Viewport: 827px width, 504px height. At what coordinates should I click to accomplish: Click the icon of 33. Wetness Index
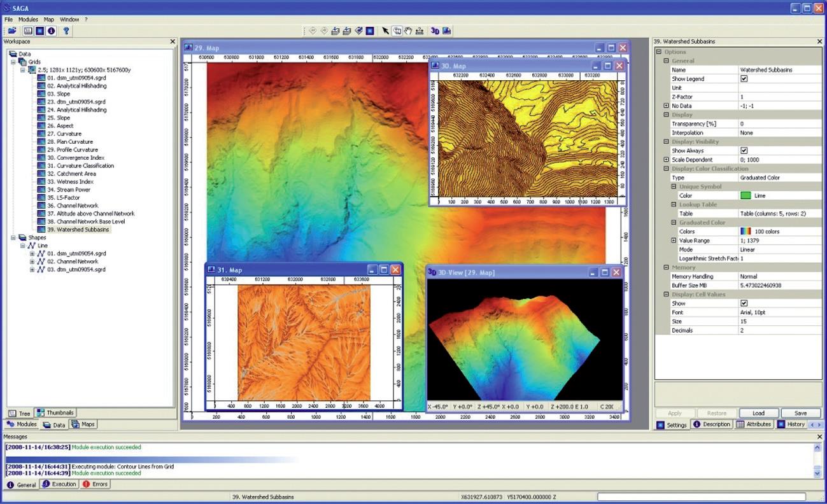[x=41, y=181]
